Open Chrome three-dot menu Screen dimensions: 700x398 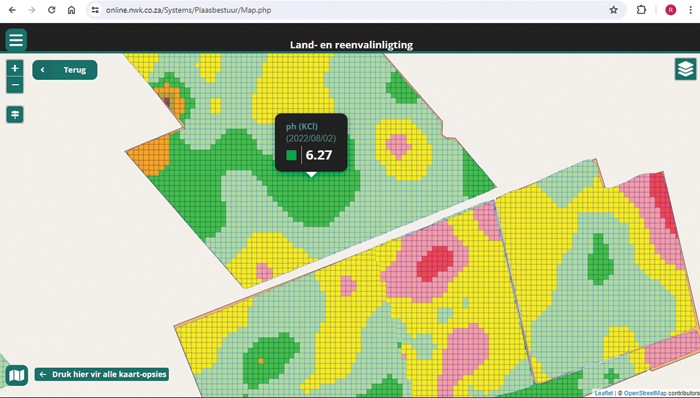690,10
